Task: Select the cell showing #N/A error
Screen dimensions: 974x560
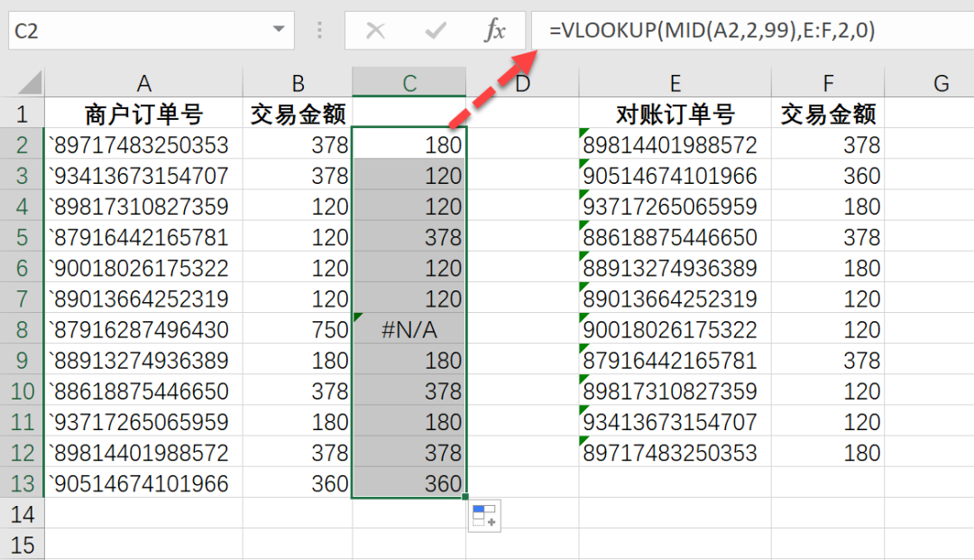Action: (x=409, y=329)
